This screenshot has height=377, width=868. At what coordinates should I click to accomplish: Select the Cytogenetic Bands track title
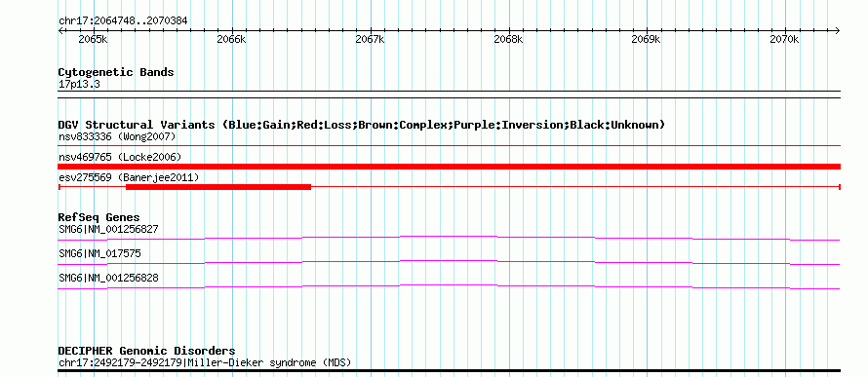(x=116, y=72)
